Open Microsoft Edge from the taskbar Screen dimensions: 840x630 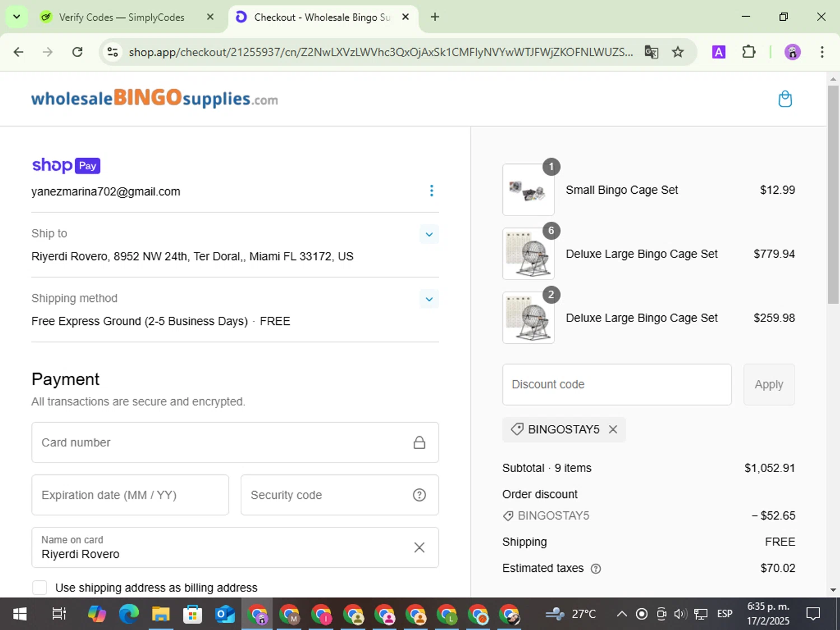tap(129, 614)
